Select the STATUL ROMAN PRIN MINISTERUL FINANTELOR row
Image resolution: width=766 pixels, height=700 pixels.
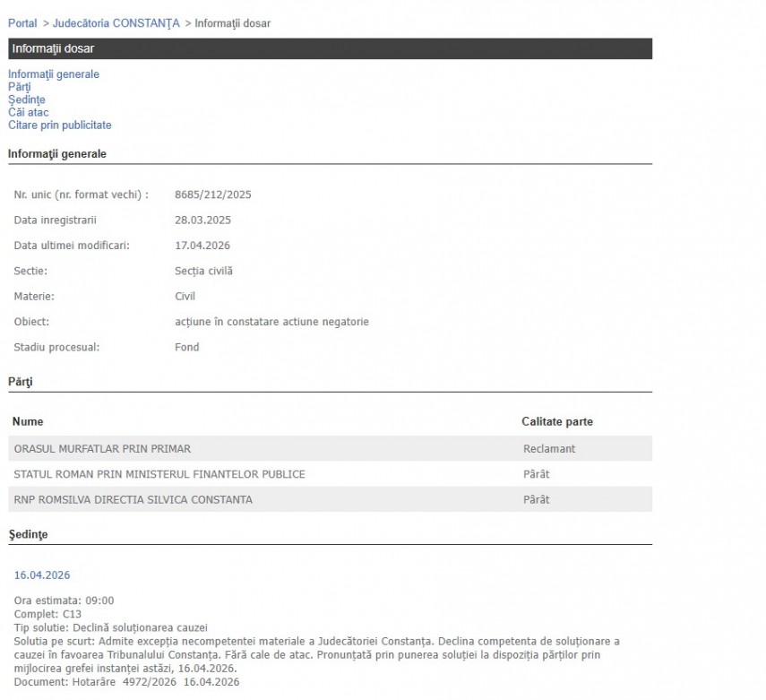point(159,474)
